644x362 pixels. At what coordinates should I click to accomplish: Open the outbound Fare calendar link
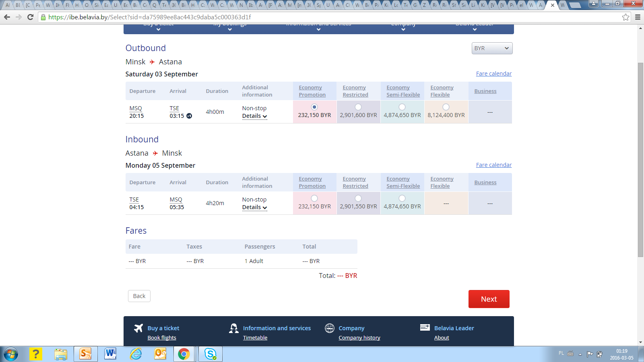click(x=494, y=74)
